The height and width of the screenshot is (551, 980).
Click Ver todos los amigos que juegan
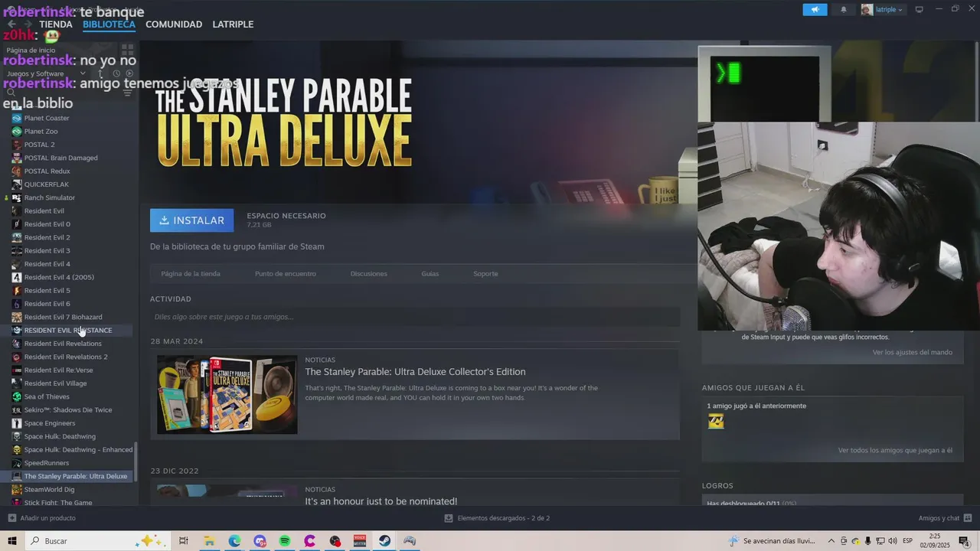[x=895, y=451]
